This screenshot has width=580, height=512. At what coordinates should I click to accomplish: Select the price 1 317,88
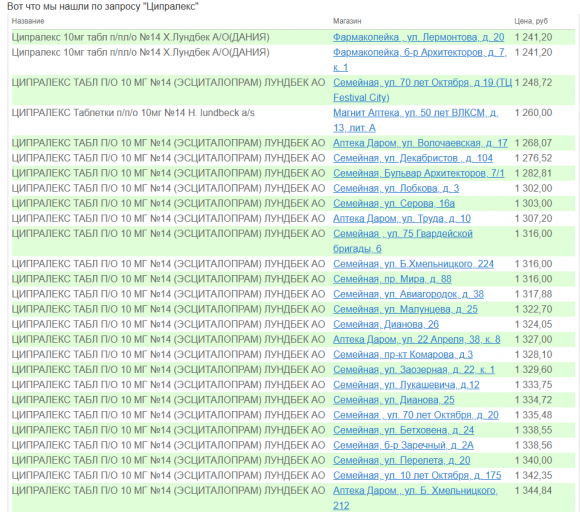coord(533,294)
